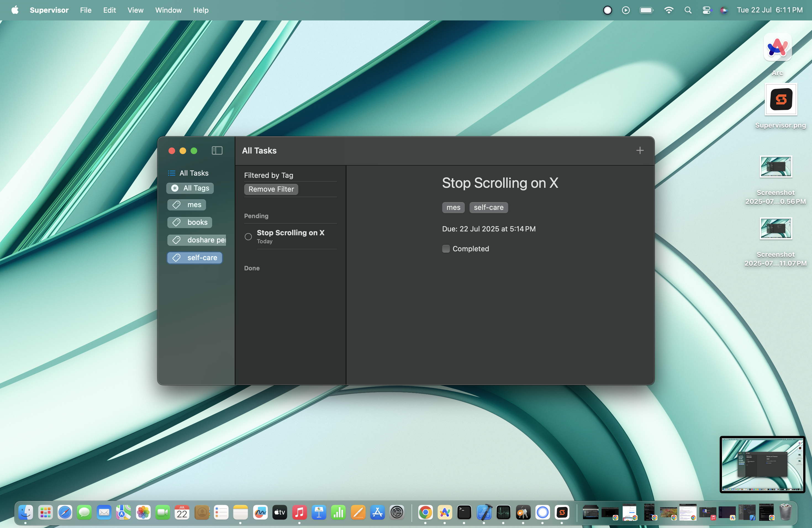Filter by mes tag in sidebar
Viewport: 812px width, 528px height.
tap(187, 205)
